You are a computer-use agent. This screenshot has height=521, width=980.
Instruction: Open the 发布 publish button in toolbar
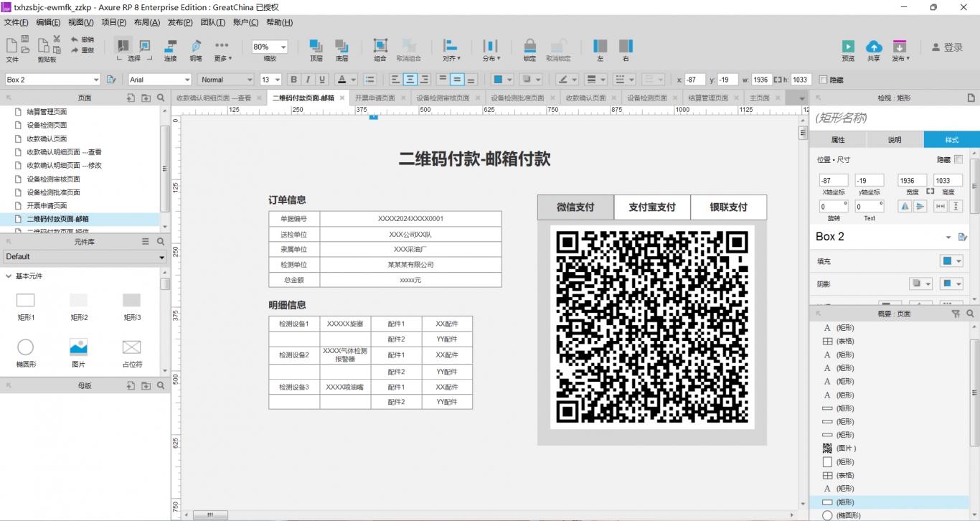pos(900,50)
